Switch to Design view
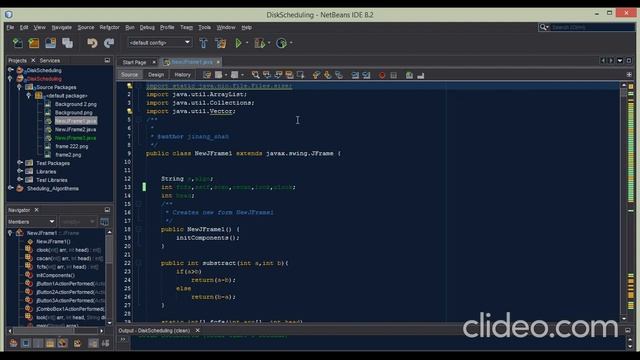The height and width of the screenshot is (360, 640). tap(156, 75)
